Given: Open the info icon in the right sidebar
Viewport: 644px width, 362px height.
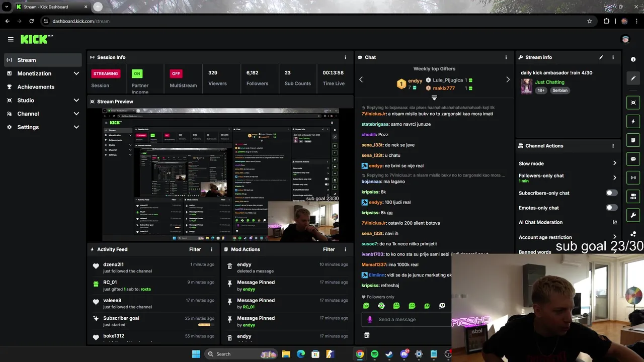Looking at the screenshot, I should [x=633, y=59].
